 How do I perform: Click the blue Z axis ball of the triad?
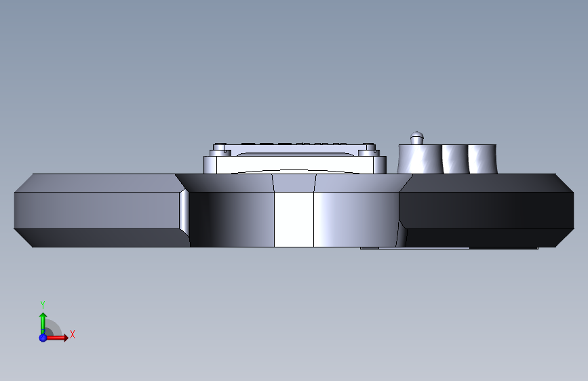pyautogui.click(x=43, y=338)
